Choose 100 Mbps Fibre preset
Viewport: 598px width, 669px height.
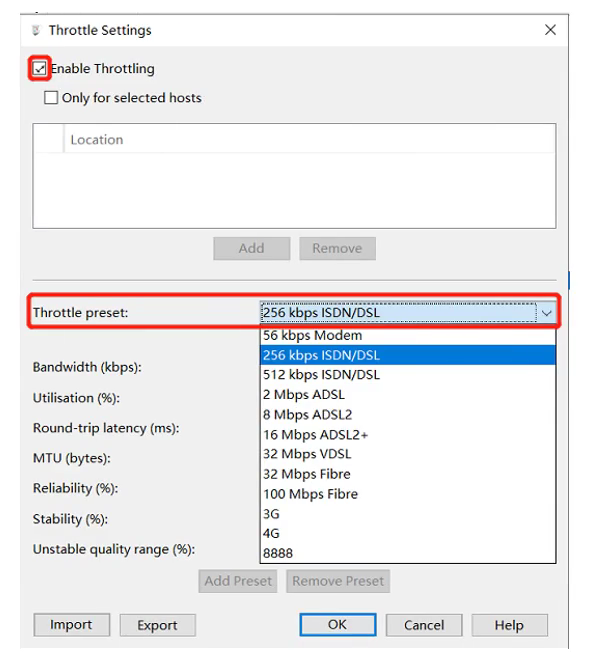408,494
